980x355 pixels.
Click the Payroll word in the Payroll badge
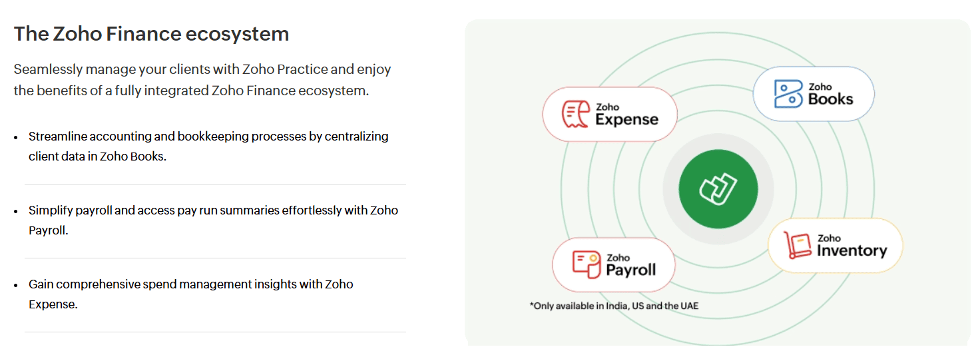point(630,270)
